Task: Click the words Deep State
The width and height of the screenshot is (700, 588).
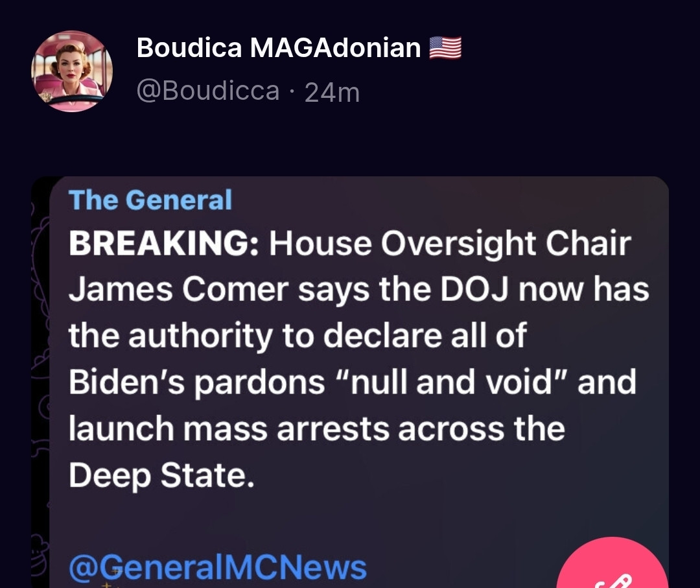Action: [161, 475]
